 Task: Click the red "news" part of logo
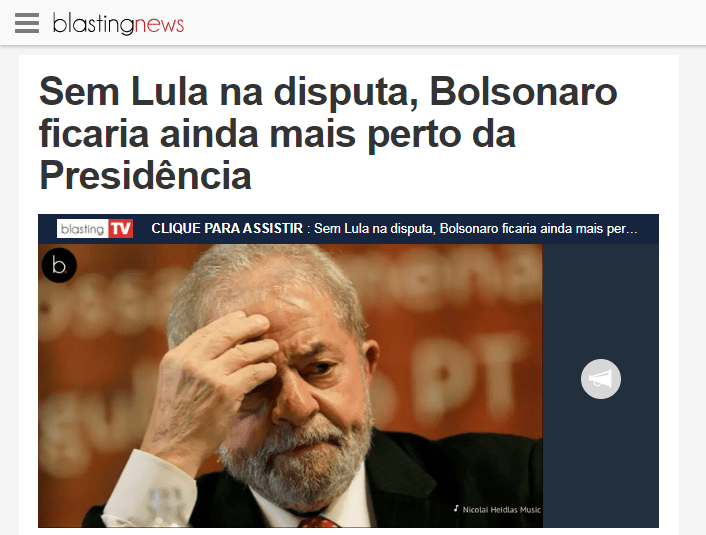click(159, 24)
